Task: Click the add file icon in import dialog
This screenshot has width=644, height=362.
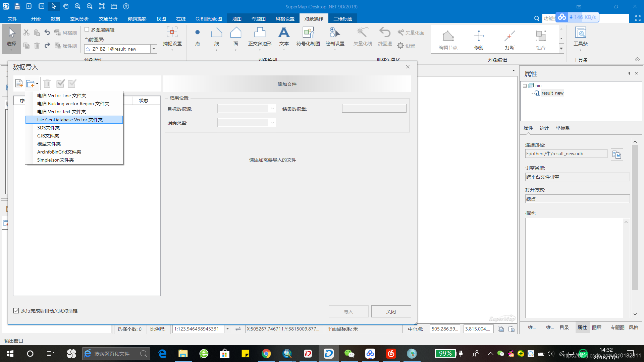Action: 19,83
